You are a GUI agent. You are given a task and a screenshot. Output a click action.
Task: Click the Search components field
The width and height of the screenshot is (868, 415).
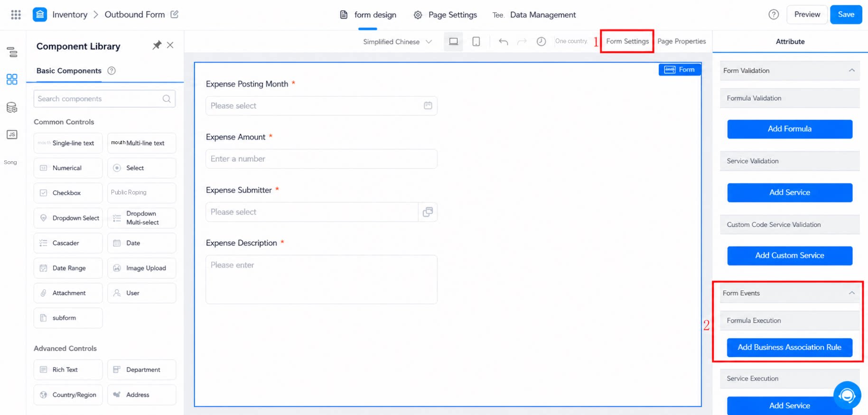point(104,99)
